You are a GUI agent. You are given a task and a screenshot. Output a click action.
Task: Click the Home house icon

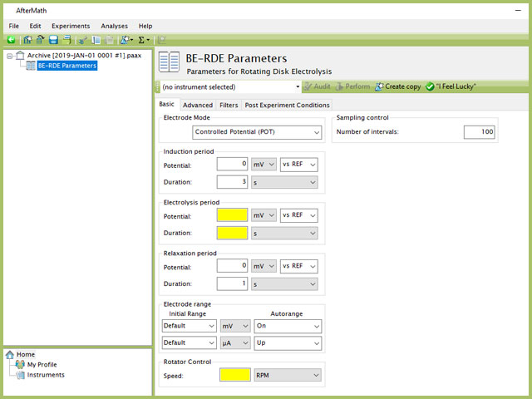point(10,355)
